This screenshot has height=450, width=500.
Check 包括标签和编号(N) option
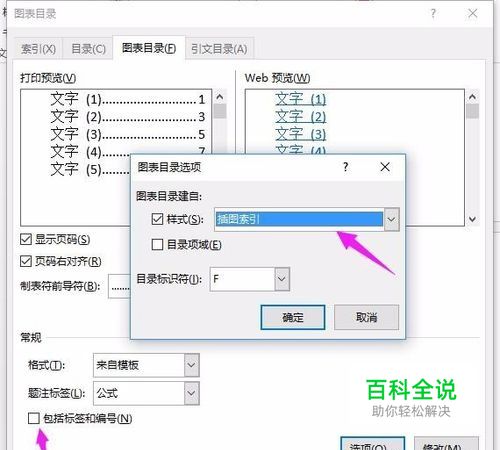tap(34, 418)
